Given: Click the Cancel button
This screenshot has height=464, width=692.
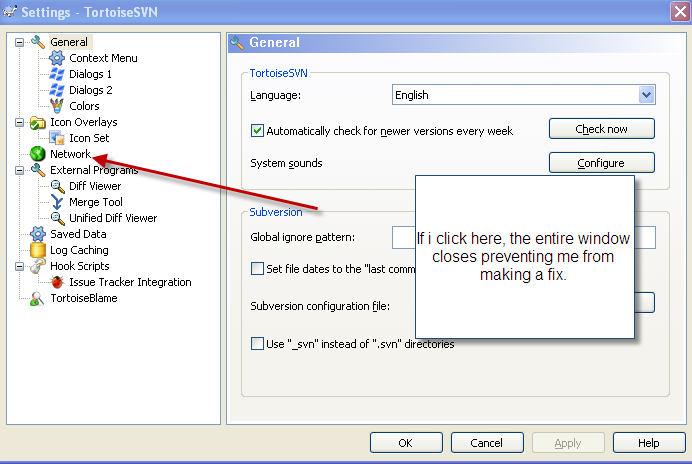Looking at the screenshot, I should (487, 443).
